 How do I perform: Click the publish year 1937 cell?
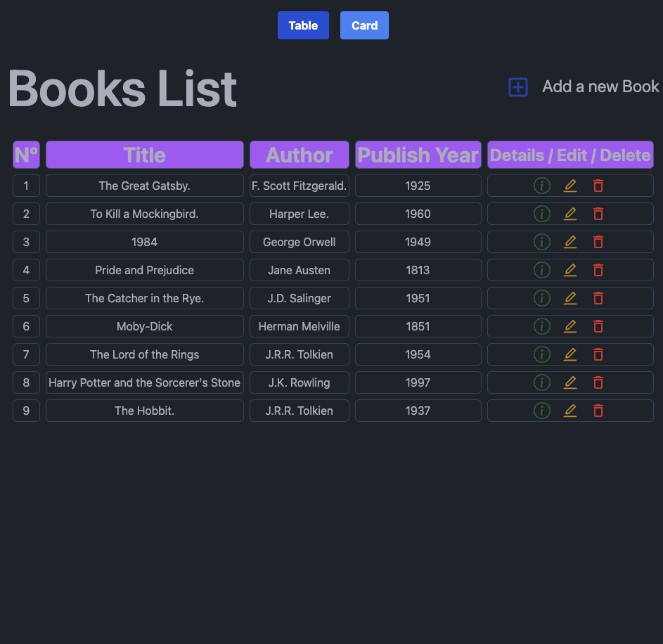pos(418,411)
